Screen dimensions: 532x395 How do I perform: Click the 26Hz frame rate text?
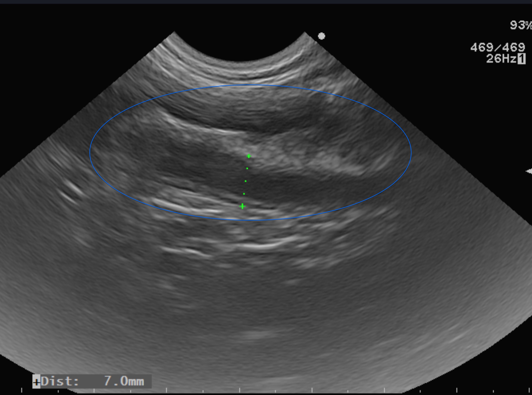(501, 59)
